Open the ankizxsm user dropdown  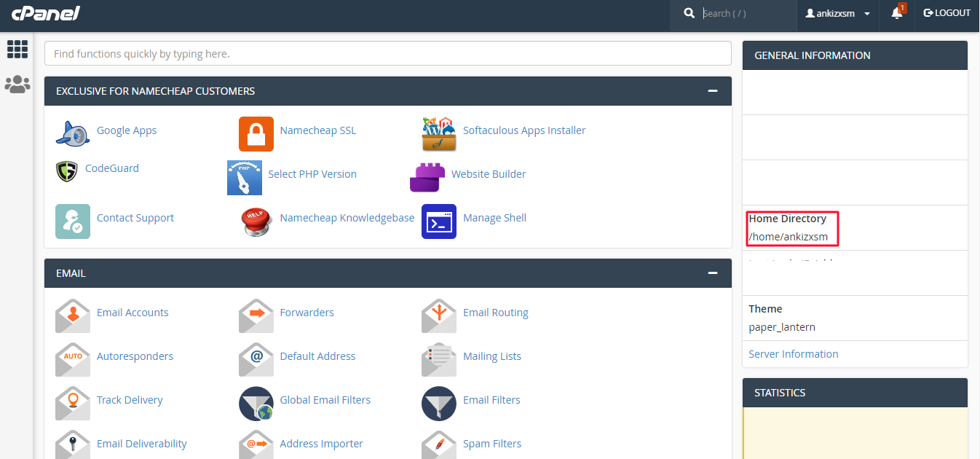[x=838, y=13]
